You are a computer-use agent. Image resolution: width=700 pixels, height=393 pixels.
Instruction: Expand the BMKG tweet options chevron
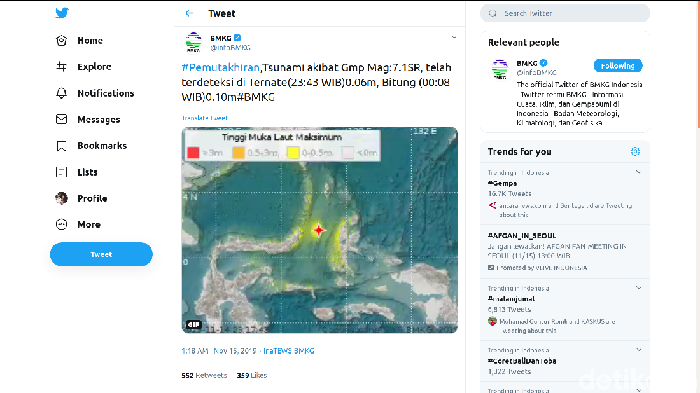[x=454, y=38]
